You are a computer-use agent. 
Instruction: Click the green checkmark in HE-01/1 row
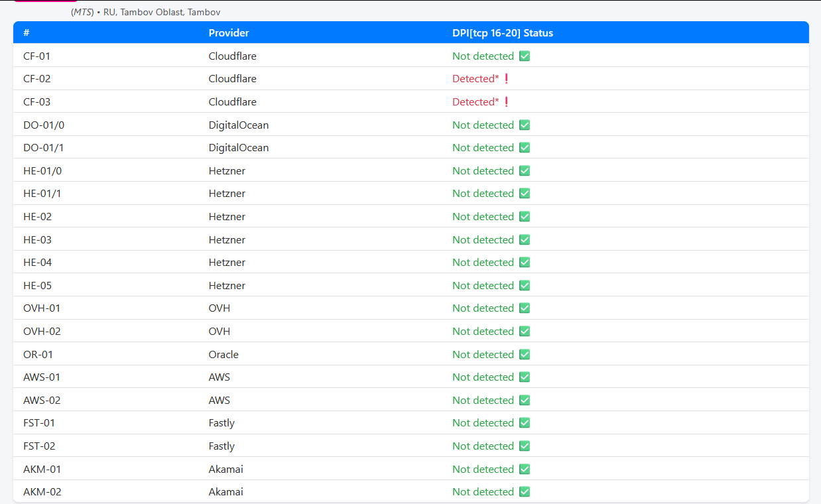(x=525, y=194)
